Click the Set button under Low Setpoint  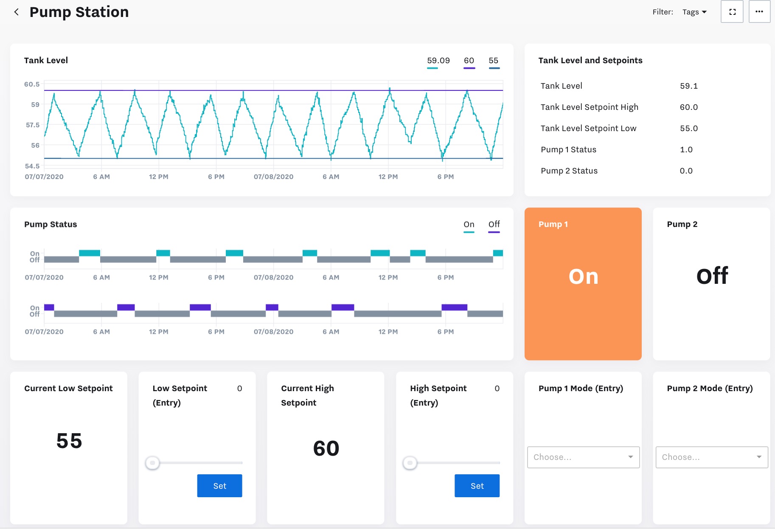tap(219, 486)
